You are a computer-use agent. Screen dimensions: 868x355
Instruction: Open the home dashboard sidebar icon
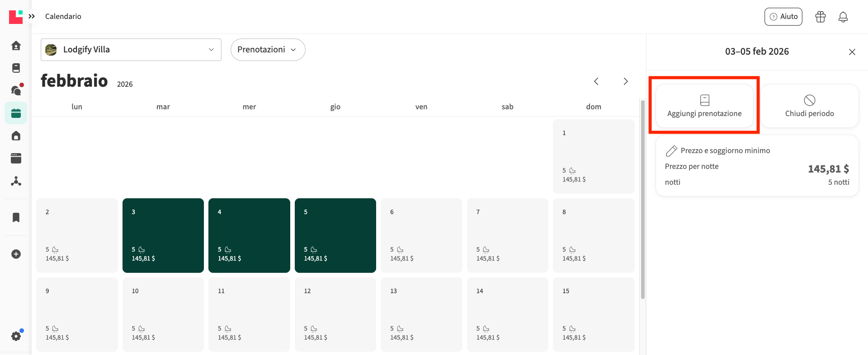(x=16, y=46)
